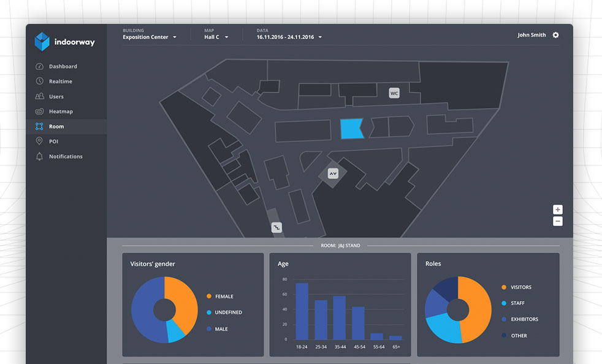Open settings gear next to John Smith
Image resolution: width=602 pixels, height=364 pixels.
point(555,35)
